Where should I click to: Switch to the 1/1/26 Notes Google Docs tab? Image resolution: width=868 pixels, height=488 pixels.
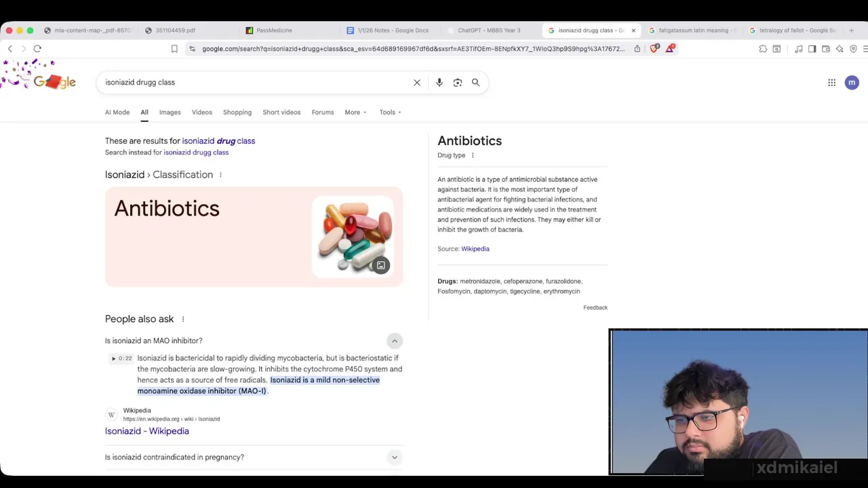(392, 30)
